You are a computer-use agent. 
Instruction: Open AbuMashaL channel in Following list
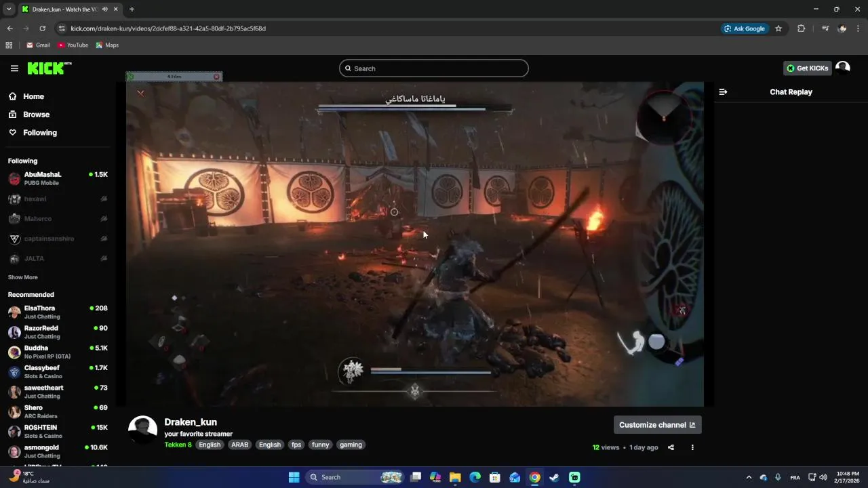pos(58,179)
